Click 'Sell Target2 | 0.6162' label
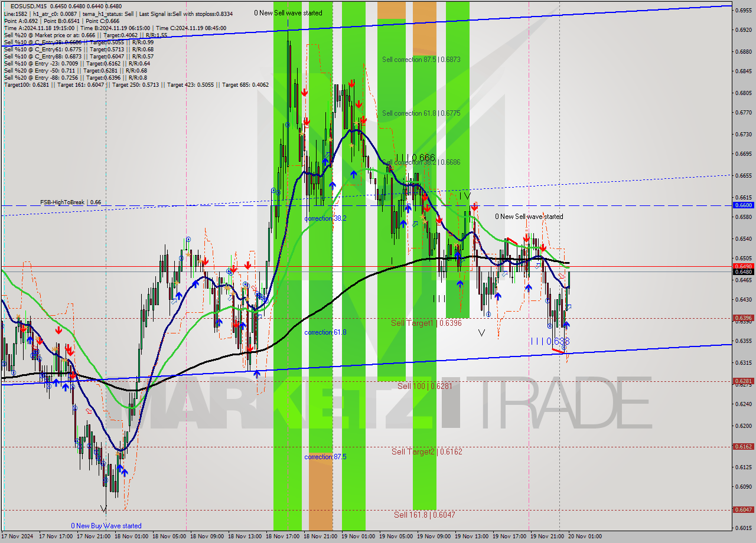756x543 pixels. [426, 452]
